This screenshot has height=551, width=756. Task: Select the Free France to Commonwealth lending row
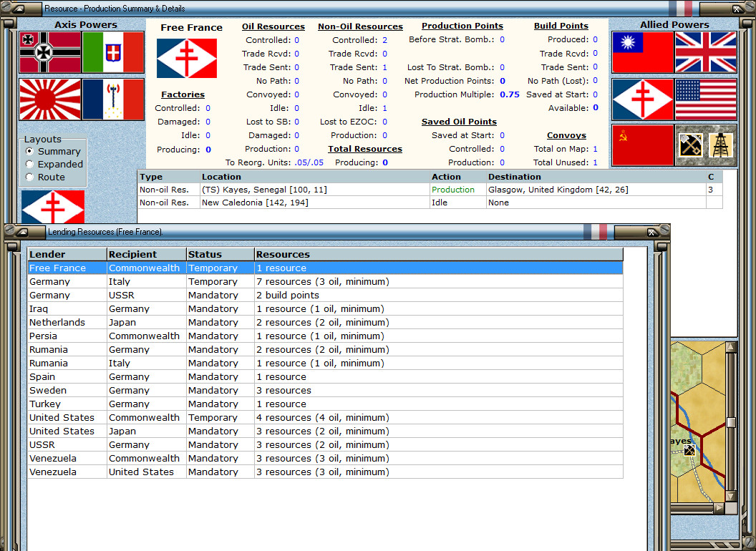click(326, 268)
